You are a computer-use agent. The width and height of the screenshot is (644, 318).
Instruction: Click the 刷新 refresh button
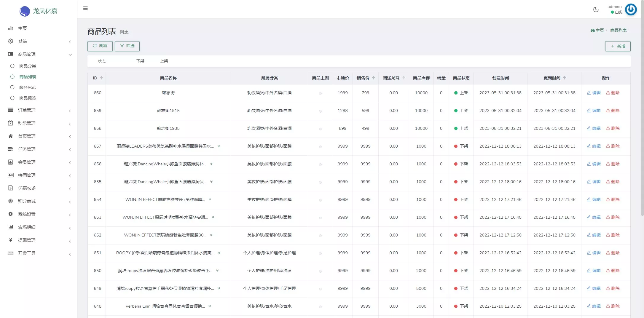click(x=100, y=46)
